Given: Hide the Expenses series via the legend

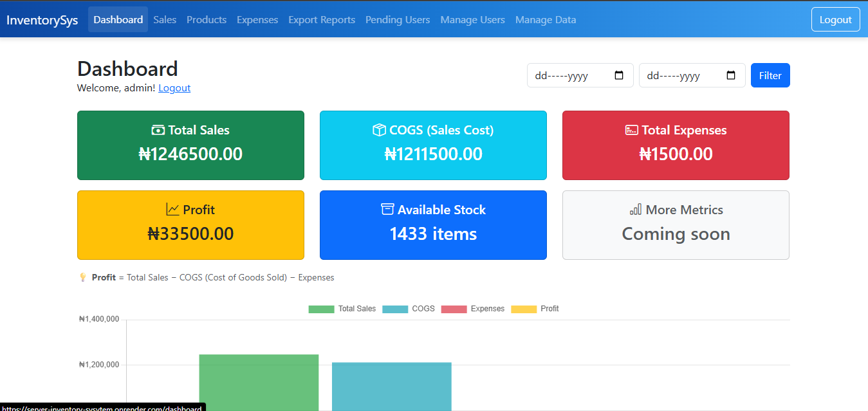Looking at the screenshot, I should tap(479, 309).
